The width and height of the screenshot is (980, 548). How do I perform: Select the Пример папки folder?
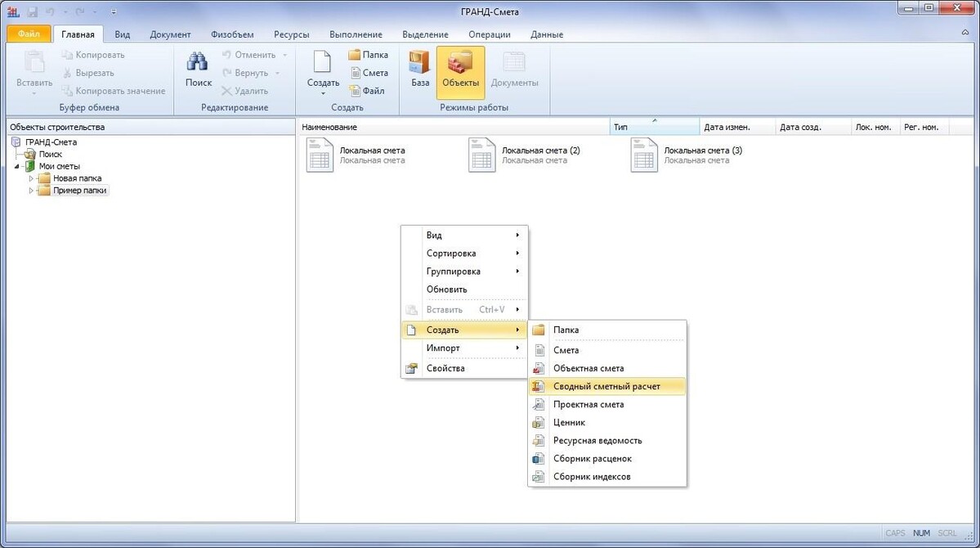(79, 191)
